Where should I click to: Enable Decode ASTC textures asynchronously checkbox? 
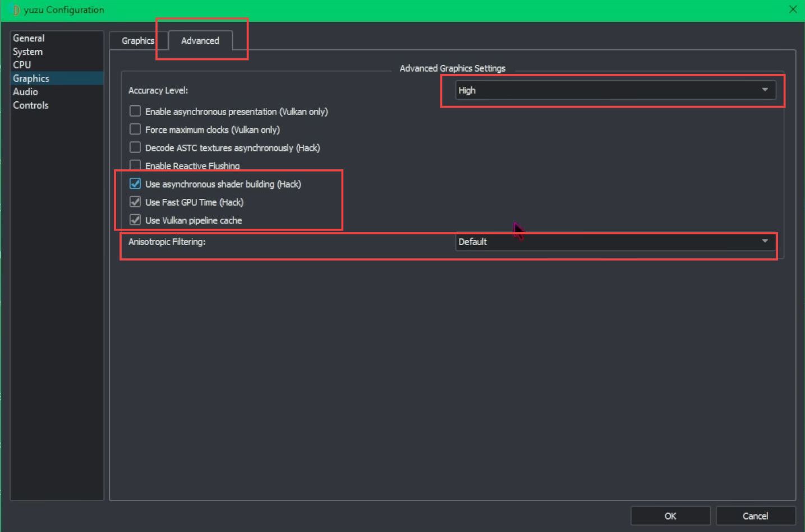pyautogui.click(x=135, y=147)
